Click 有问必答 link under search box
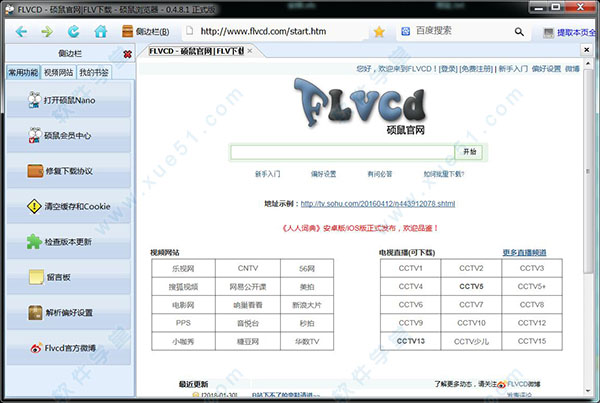This screenshot has width=600, height=403. [380, 174]
